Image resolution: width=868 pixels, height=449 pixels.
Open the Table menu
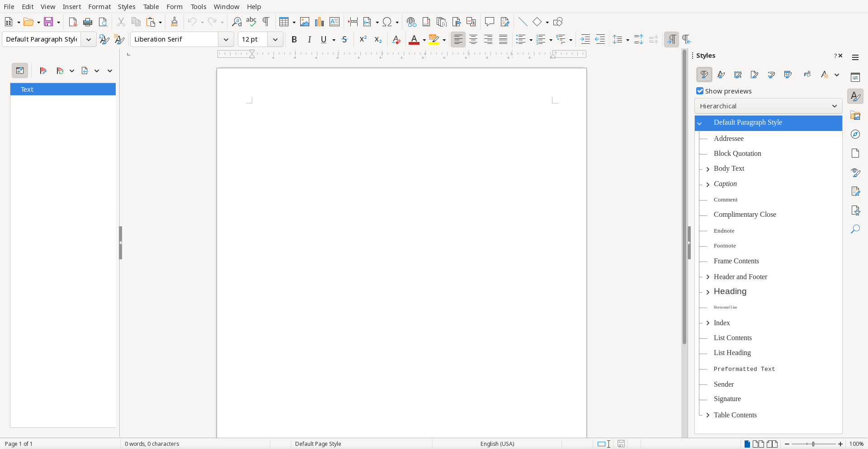point(151,7)
